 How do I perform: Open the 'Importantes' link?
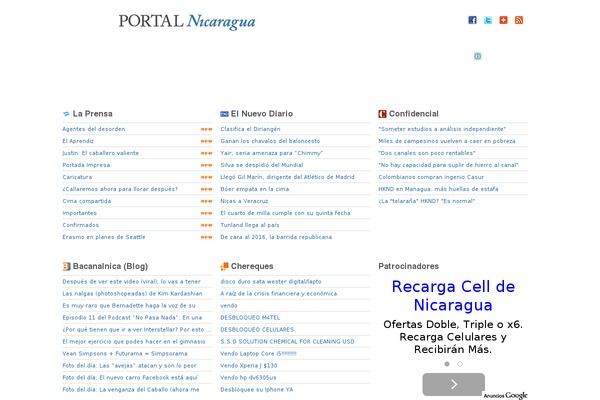[80, 213]
